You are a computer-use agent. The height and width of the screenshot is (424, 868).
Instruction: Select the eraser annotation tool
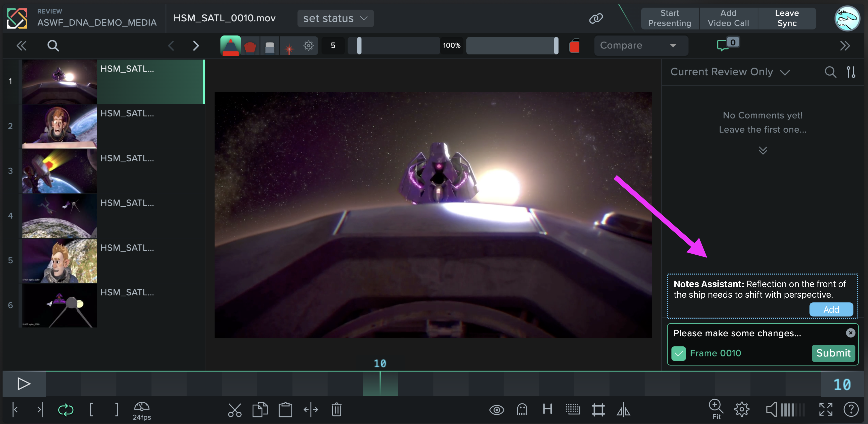[x=269, y=46]
